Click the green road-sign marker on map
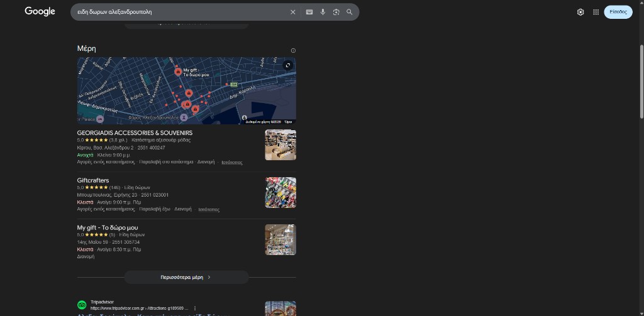644x316 pixels. (x=234, y=85)
